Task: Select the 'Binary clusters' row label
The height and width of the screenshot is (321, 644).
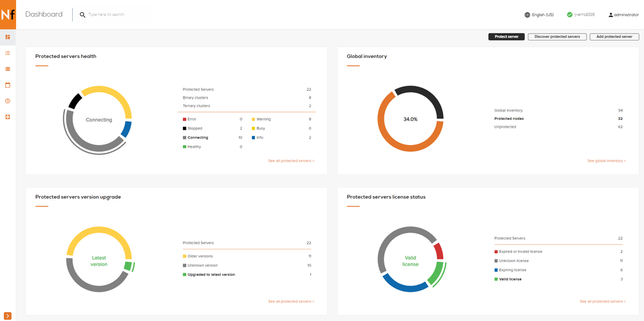Action: (196, 98)
